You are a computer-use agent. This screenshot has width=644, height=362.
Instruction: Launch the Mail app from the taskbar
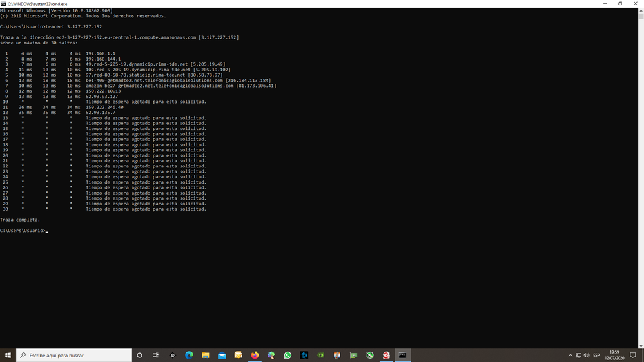(x=222, y=355)
